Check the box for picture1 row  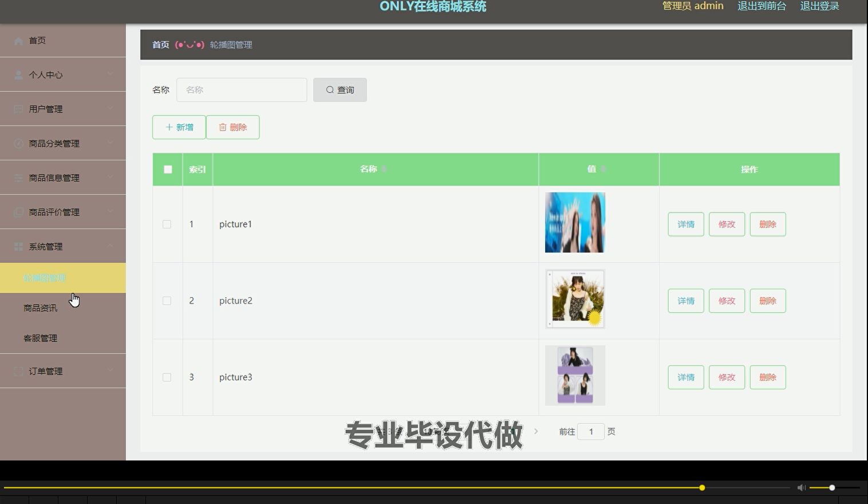click(167, 224)
